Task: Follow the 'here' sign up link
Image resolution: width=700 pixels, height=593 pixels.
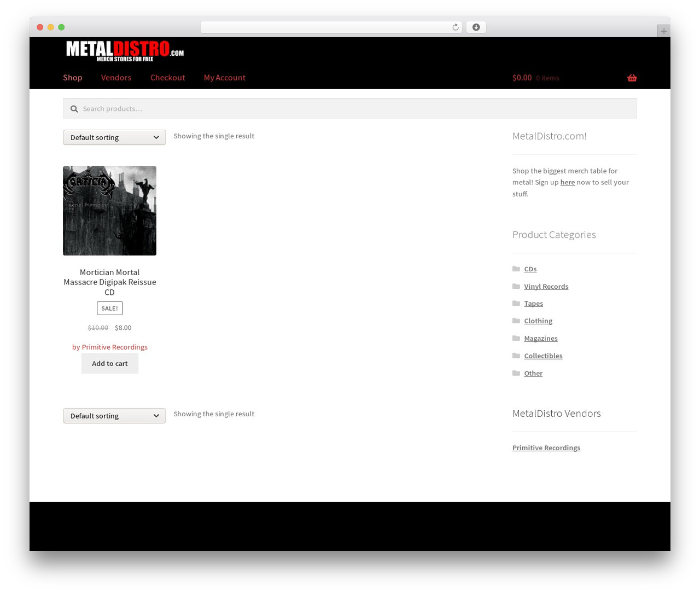Action: 568,182
